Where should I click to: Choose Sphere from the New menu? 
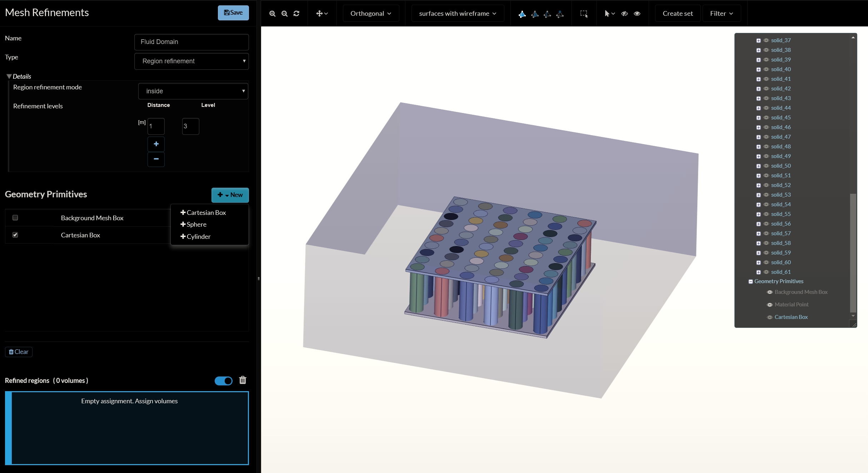click(196, 225)
